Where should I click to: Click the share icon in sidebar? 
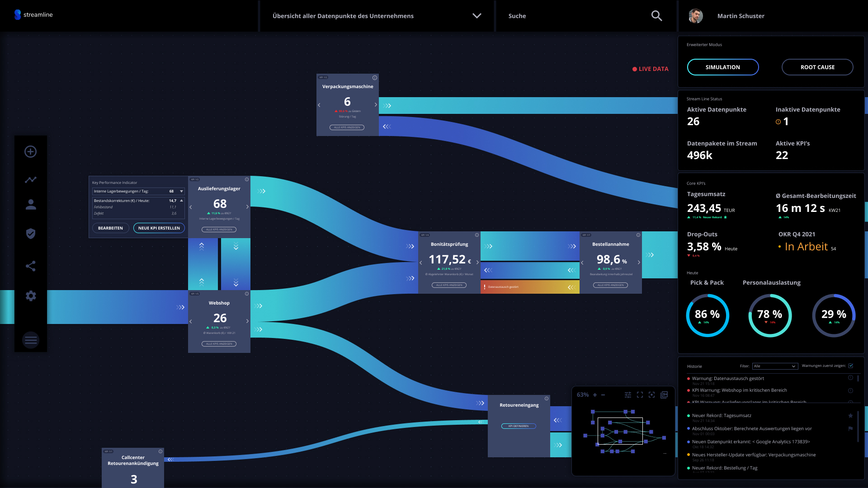[31, 266]
